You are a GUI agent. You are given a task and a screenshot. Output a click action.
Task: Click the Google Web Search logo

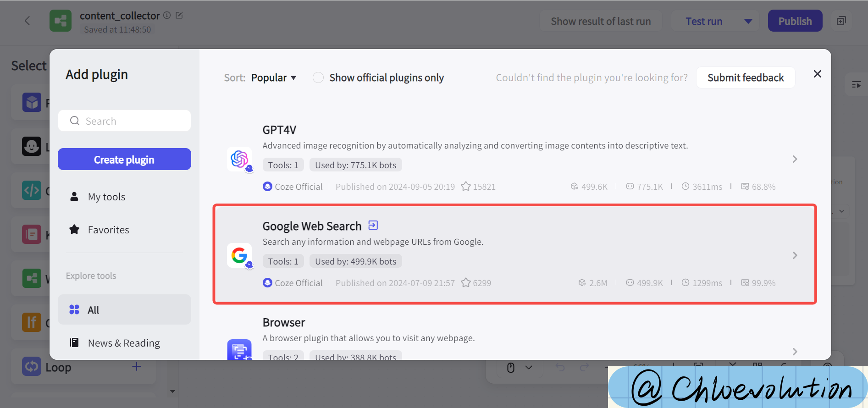[239, 255]
